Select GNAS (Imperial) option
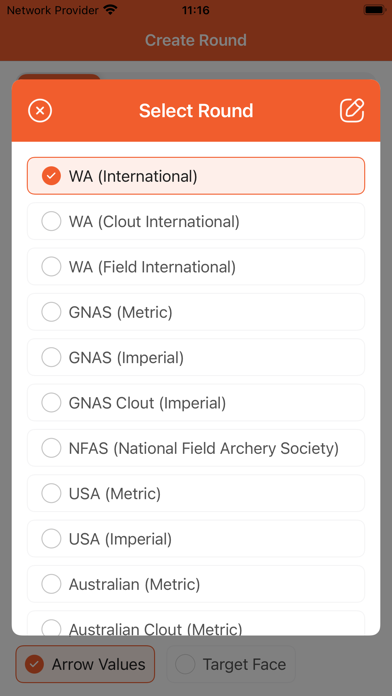Viewport: 392px width, 696px height. tap(196, 357)
